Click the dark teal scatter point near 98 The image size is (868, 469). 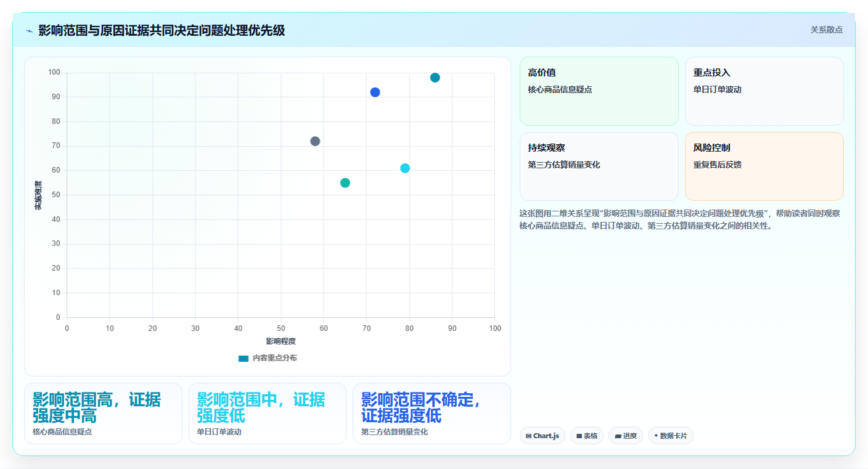point(435,78)
